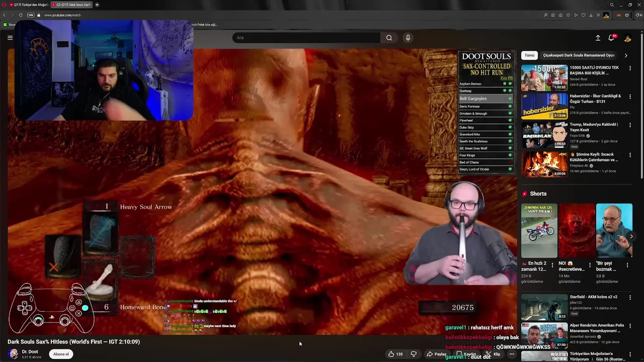Open options for Alper Rende'nin Amerikan Polis video

630,326
